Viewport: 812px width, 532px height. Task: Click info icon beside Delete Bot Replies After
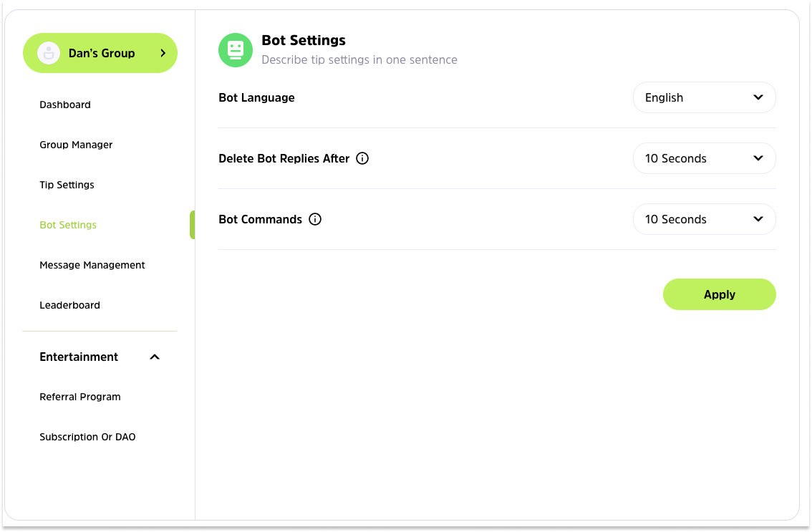362,158
